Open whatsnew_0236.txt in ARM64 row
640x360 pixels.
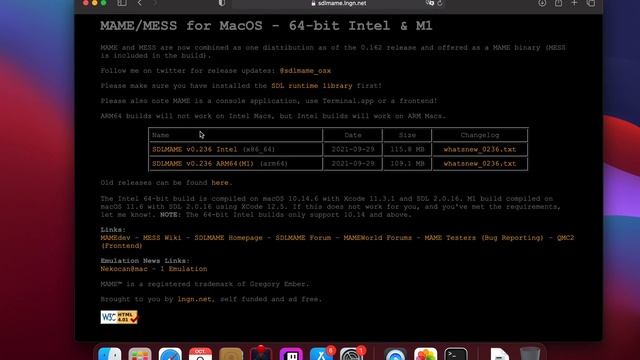point(480,164)
